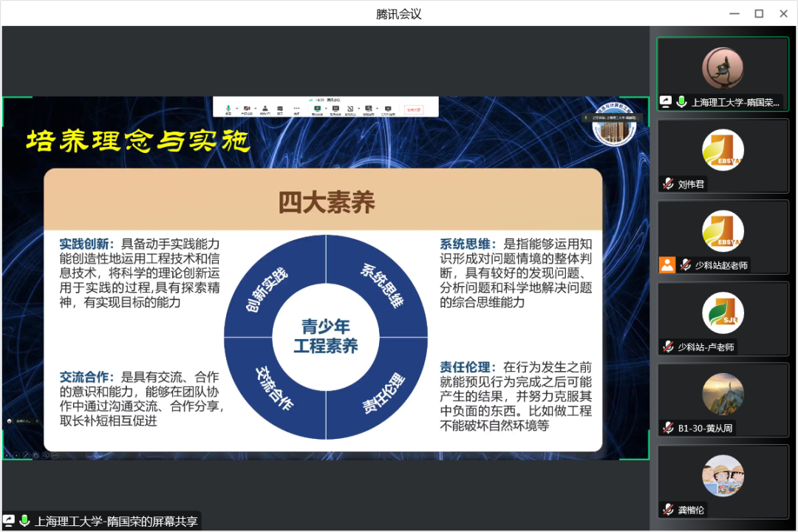The width and height of the screenshot is (798, 532).
Task: Open the annotation tool icon
Action: click(349, 109)
